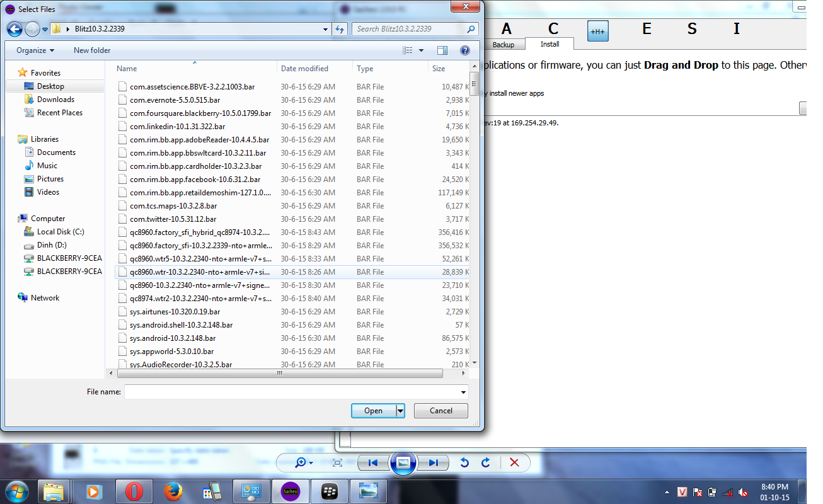Select Documents library
The width and height of the screenshot is (823, 504).
click(x=56, y=152)
